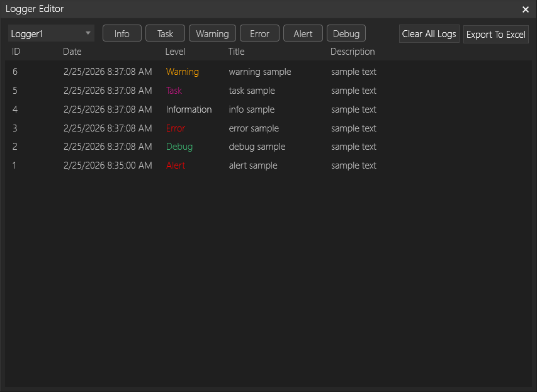
Task: Select the 'error sample' log title
Action: click(x=254, y=128)
